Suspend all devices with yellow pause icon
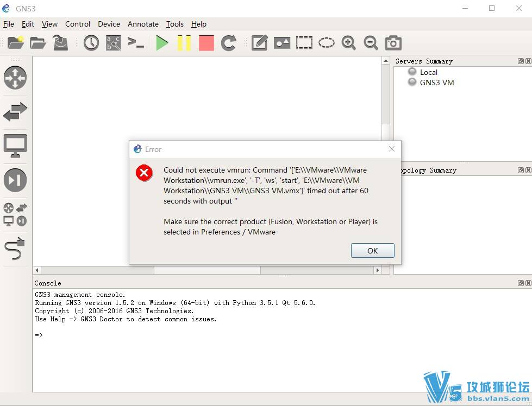 184,43
